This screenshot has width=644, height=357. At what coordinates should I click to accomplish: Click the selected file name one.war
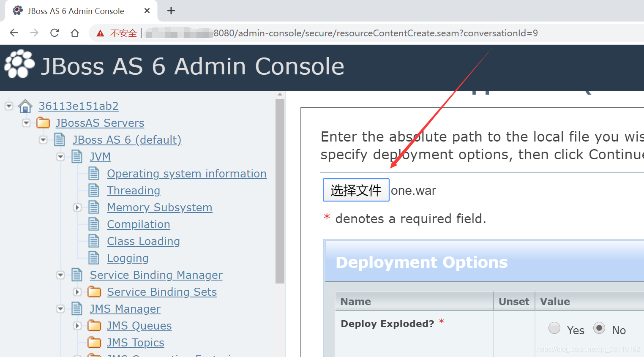click(413, 191)
